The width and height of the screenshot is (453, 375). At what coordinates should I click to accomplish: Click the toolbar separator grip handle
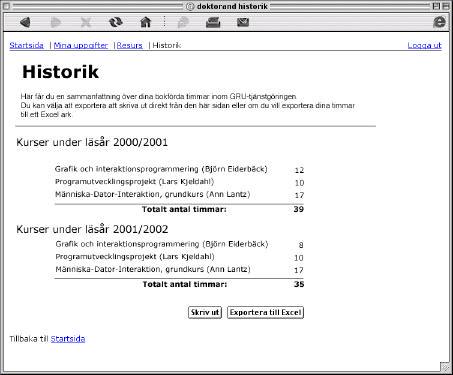pos(164,22)
